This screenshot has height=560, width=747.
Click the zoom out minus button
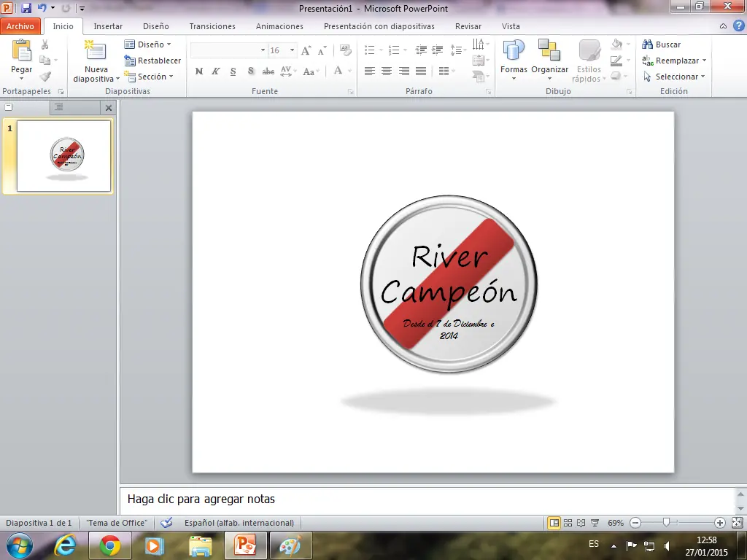tap(635, 523)
